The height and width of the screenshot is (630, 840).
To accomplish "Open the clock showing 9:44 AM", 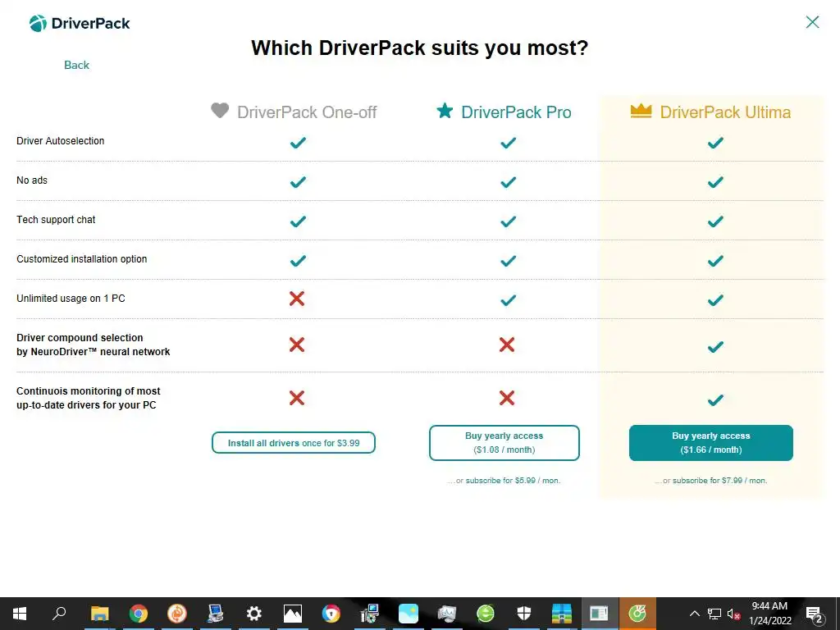I will coord(769,614).
